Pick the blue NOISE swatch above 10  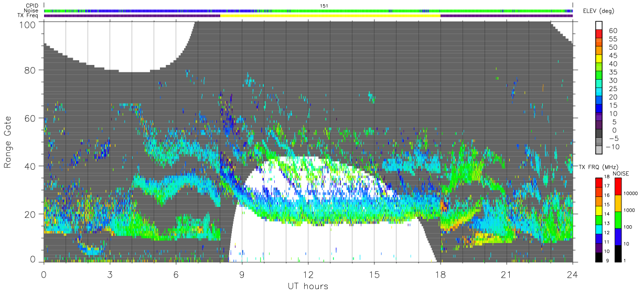tap(618, 237)
